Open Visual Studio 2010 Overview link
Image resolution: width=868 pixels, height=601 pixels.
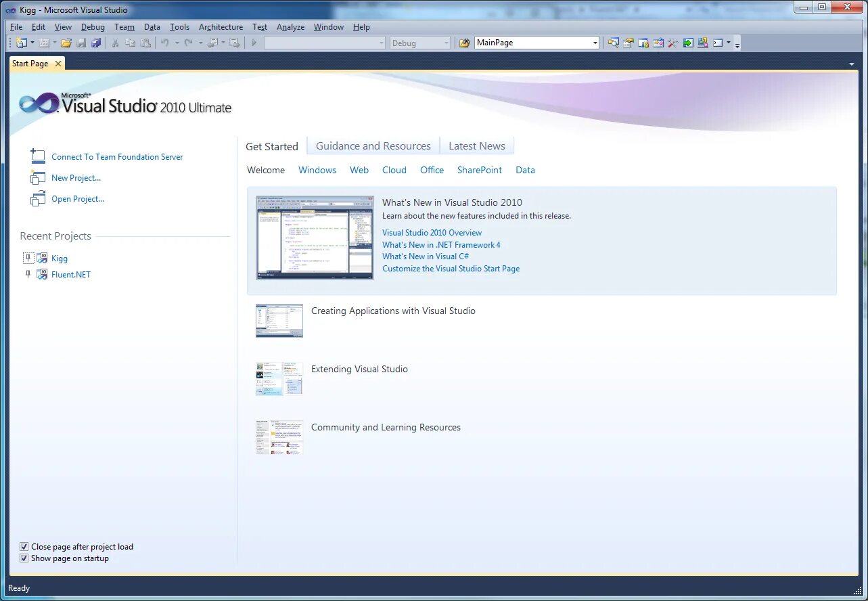coord(432,233)
